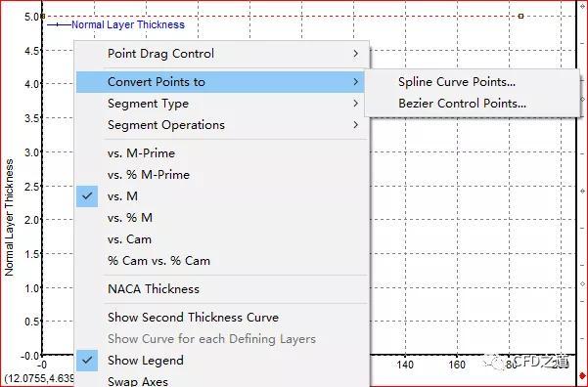Click the x-axis tick label 140
Screen dimensions: 588x387
tap(405, 365)
